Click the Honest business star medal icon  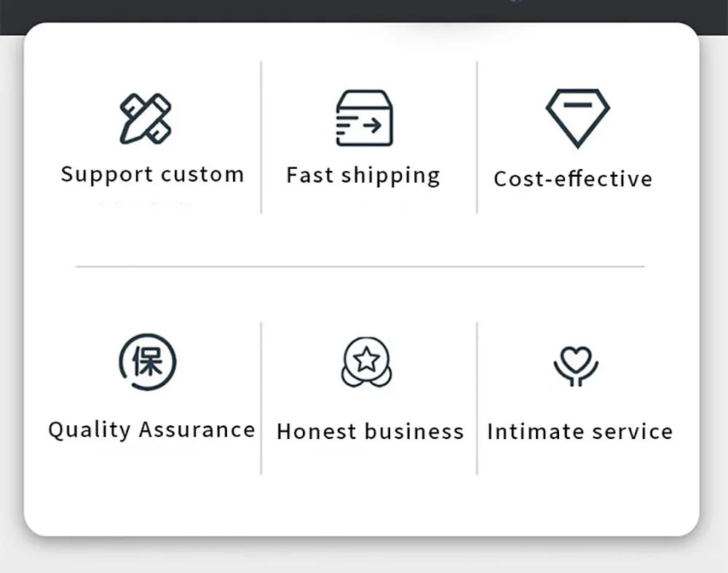tap(366, 361)
